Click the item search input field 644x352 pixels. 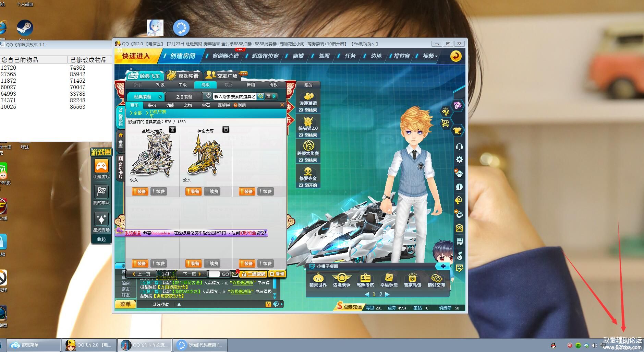click(234, 96)
